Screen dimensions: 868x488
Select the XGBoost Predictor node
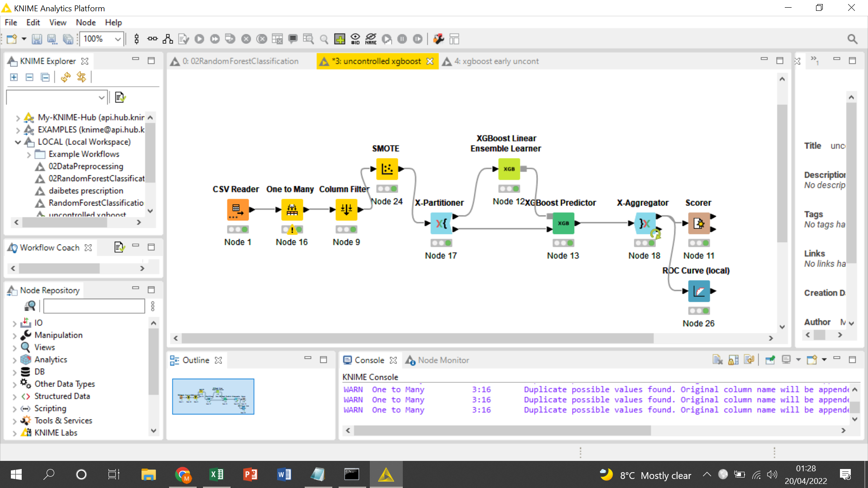pyautogui.click(x=563, y=223)
